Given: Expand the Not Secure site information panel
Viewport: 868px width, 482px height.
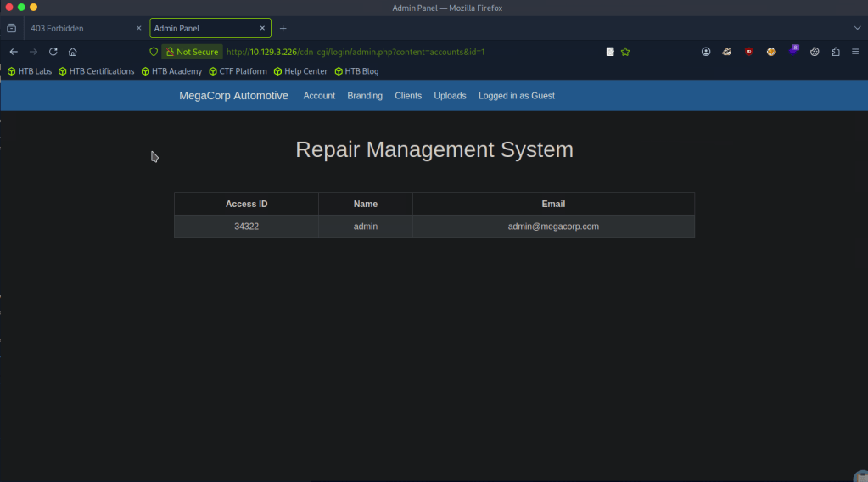Looking at the screenshot, I should tap(192, 52).
